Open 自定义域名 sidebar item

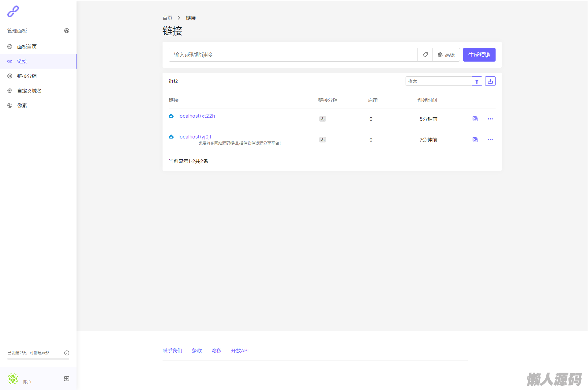[29, 91]
